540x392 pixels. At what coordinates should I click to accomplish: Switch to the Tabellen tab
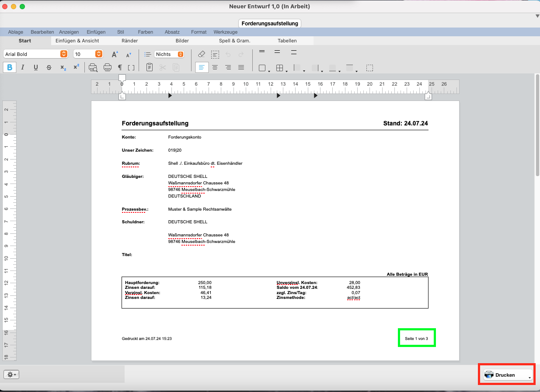(287, 41)
